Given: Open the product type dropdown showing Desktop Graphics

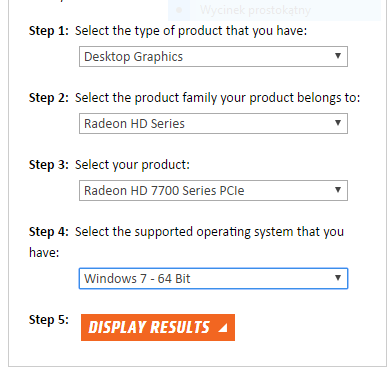Looking at the screenshot, I should pyautogui.click(x=213, y=57).
